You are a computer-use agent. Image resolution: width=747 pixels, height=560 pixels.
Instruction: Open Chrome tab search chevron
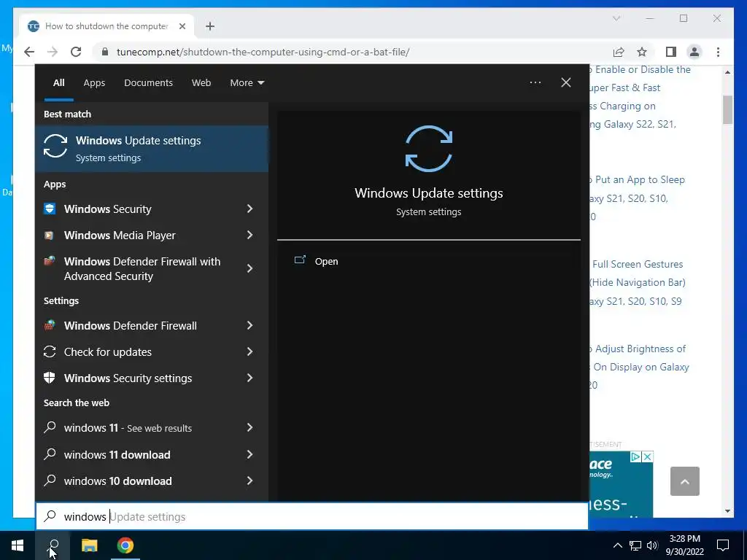tap(616, 18)
